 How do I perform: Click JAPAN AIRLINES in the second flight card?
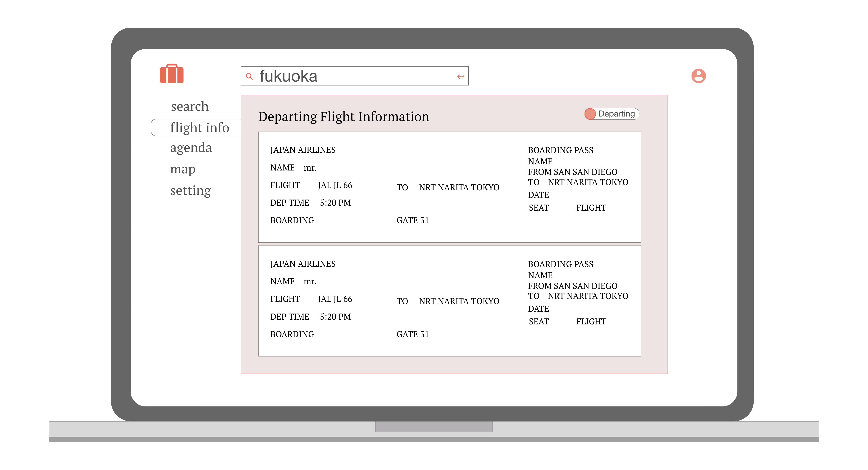[303, 264]
